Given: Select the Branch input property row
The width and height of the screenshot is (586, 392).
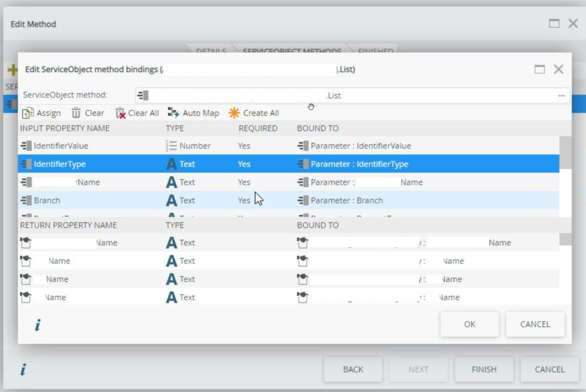Looking at the screenshot, I should (289, 200).
